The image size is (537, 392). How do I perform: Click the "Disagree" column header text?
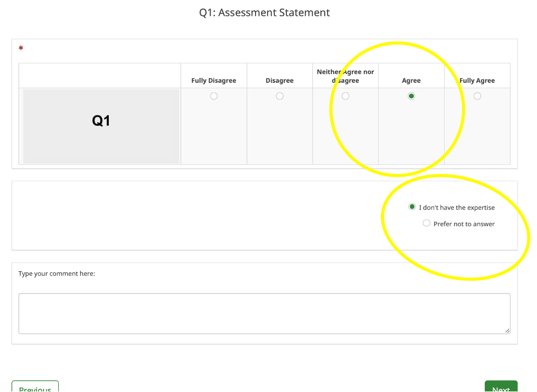[280, 81]
